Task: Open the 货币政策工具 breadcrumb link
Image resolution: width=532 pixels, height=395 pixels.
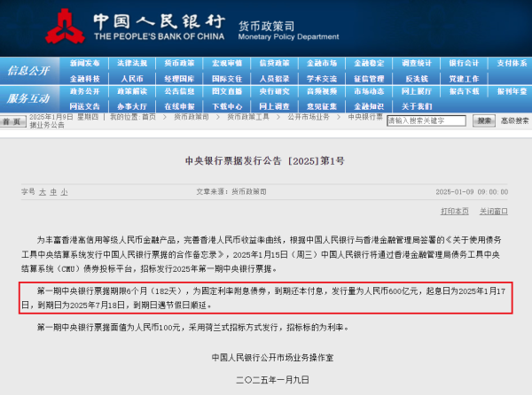Action: 248,117
